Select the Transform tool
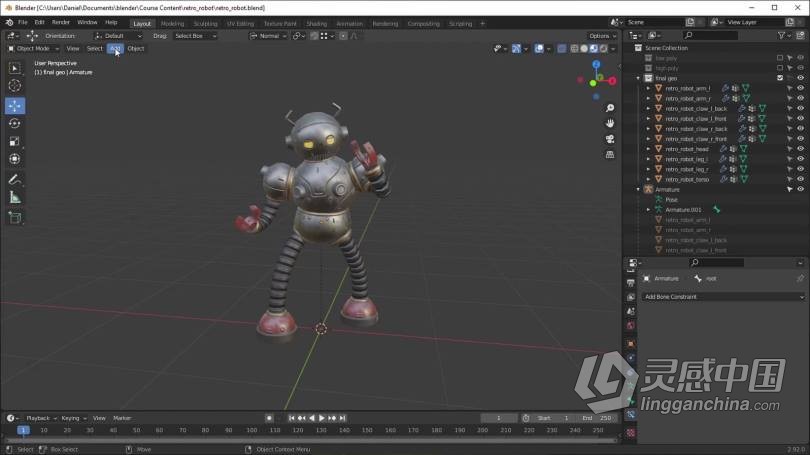Image resolution: width=810 pixels, height=455 pixels. (14, 159)
